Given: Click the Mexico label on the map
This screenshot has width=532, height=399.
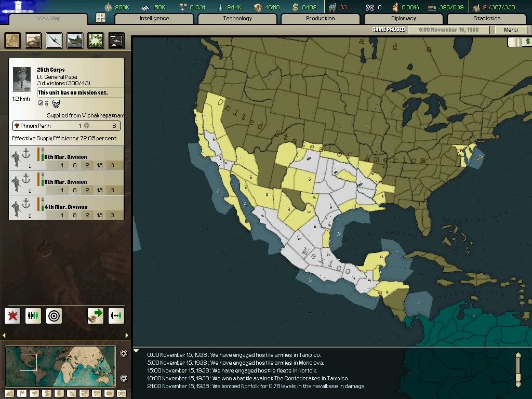Looking at the screenshot, I should [x=326, y=261].
